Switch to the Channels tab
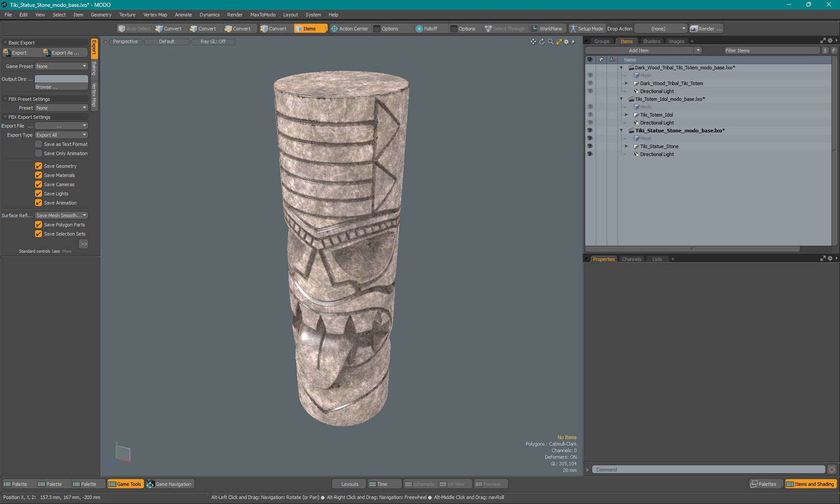Viewport: 840px width, 504px height. click(631, 259)
